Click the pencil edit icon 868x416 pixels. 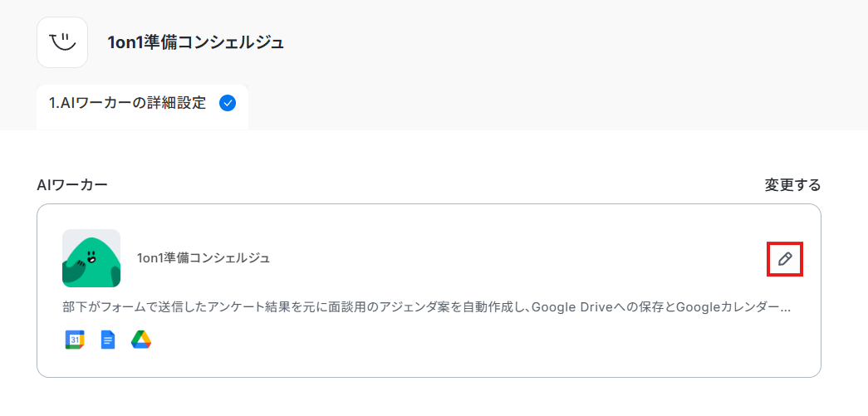(785, 259)
